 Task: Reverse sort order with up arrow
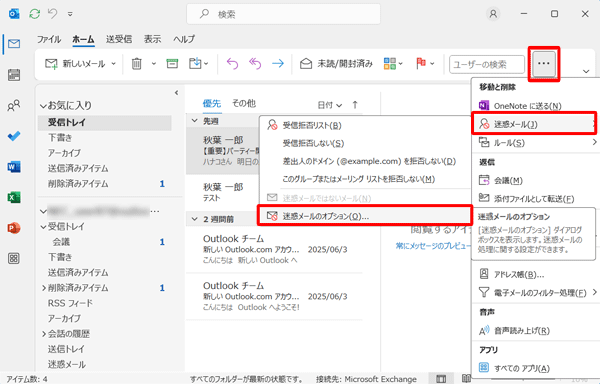click(355, 105)
